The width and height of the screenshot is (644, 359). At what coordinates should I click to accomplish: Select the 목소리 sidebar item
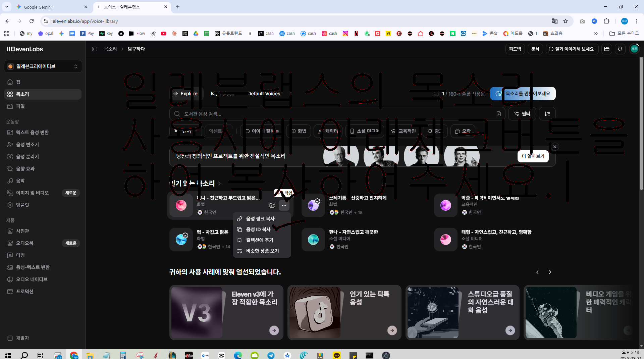point(43,94)
